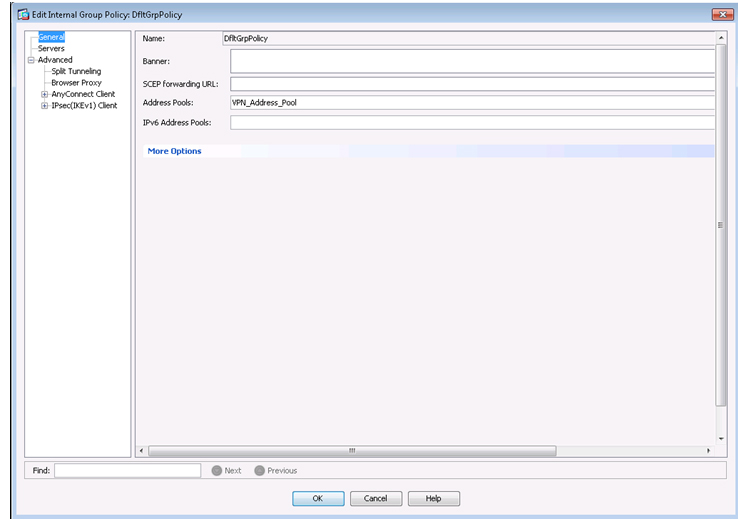This screenshot has width=738, height=522.
Task: Click the vertical scrollbar down arrow
Action: tap(720, 438)
